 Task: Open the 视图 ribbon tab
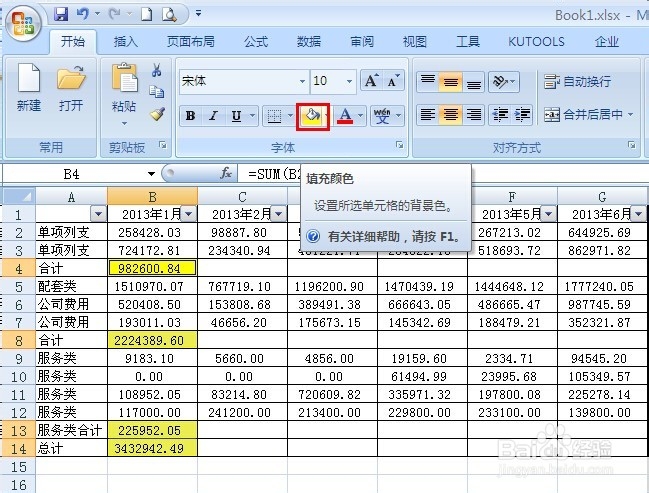tap(415, 41)
